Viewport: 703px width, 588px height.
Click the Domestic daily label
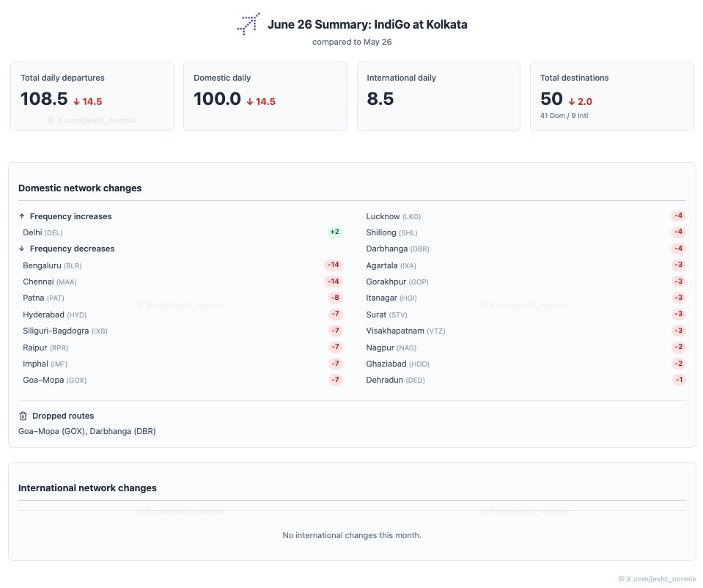click(222, 78)
